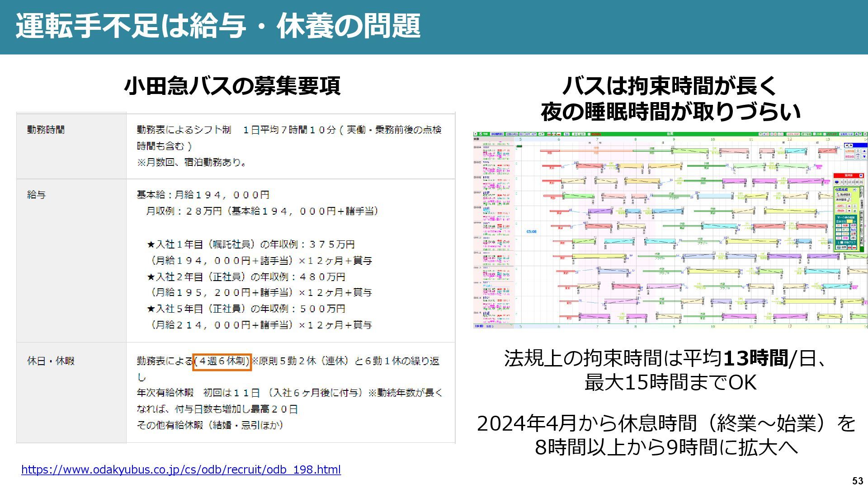The width and height of the screenshot is (868, 488).
Task: Click the schedule diagram screenshot thumbnail
Action: pos(670,230)
